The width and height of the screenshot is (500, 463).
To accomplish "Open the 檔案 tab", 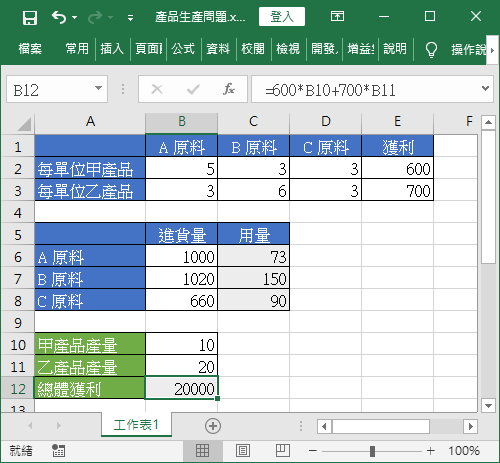I will (30, 49).
